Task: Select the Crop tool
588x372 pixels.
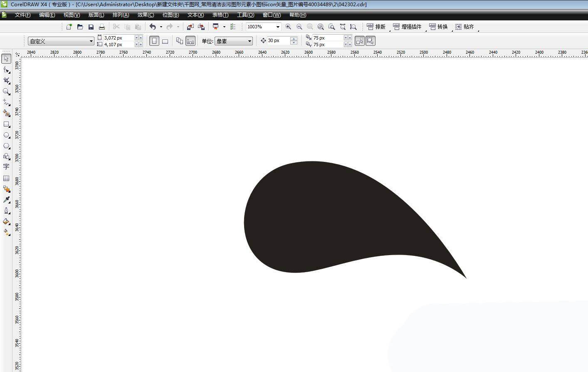Action: pos(6,80)
